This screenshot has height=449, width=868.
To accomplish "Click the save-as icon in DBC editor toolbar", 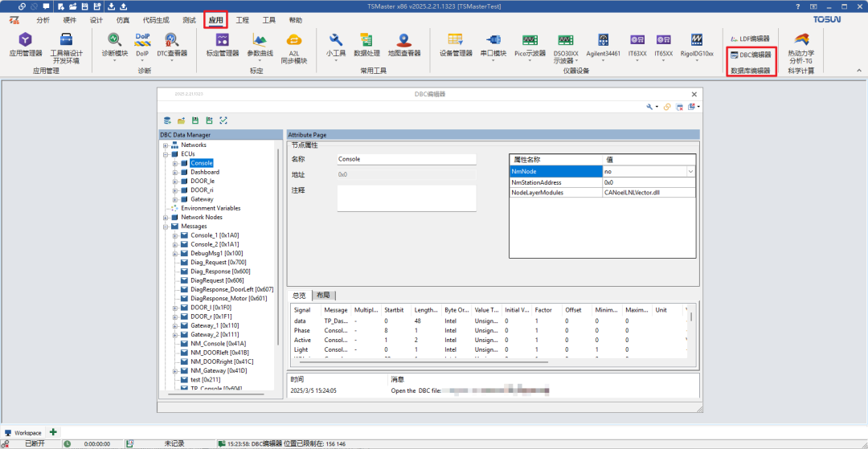I will [x=209, y=120].
